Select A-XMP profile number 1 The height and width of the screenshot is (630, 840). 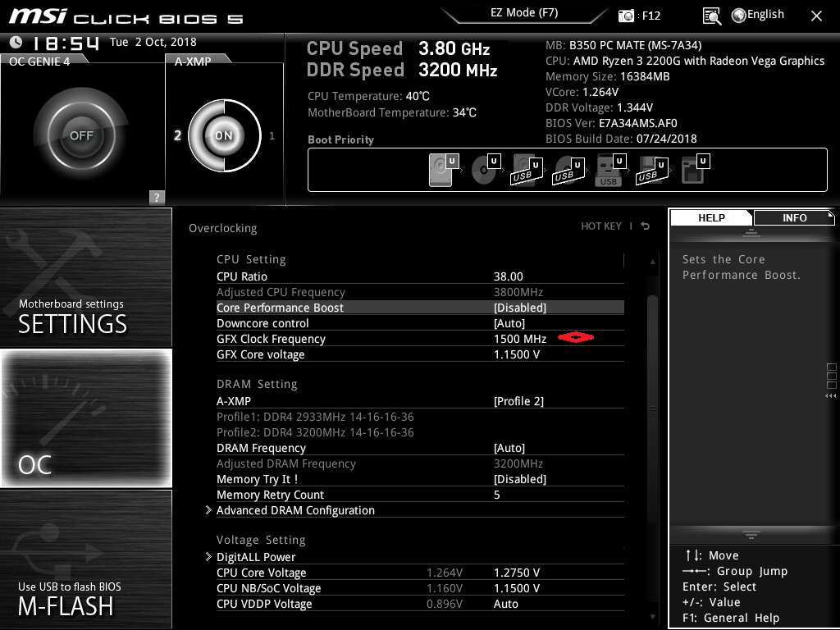pos(272,135)
